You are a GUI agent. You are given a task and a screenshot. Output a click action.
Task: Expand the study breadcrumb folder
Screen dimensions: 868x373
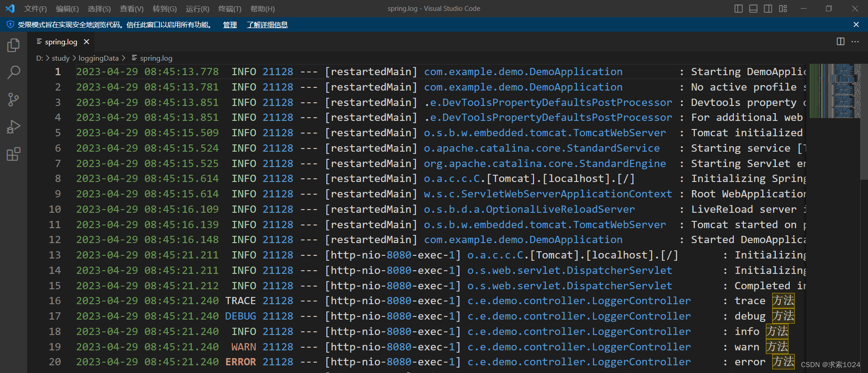[61, 58]
